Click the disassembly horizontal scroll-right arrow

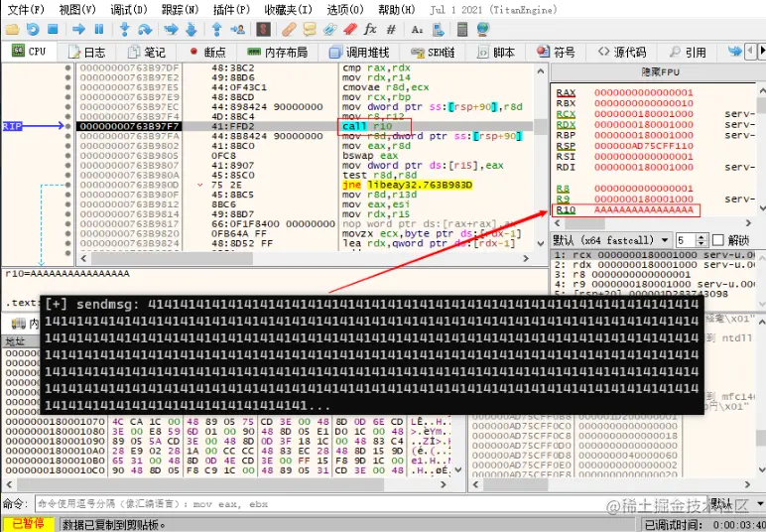tap(526, 258)
